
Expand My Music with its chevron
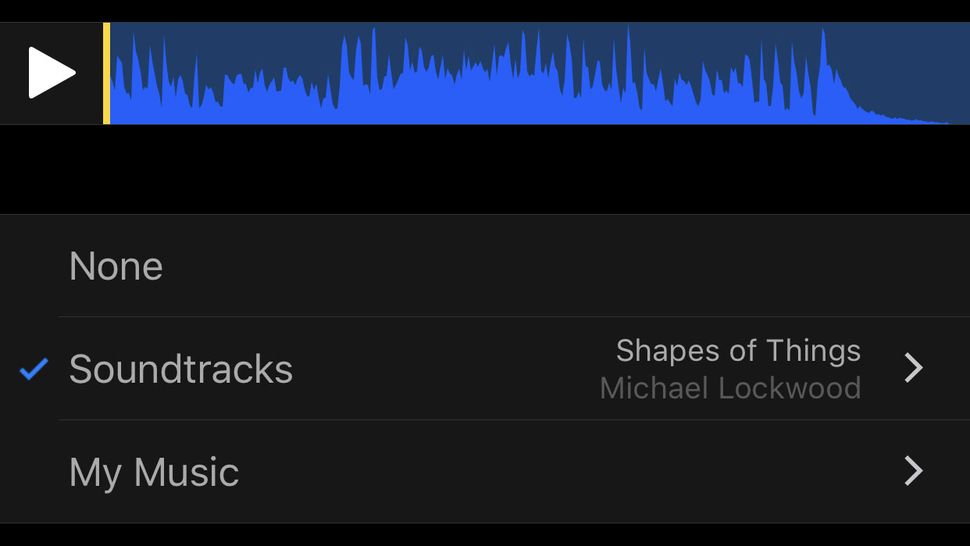pos(913,471)
